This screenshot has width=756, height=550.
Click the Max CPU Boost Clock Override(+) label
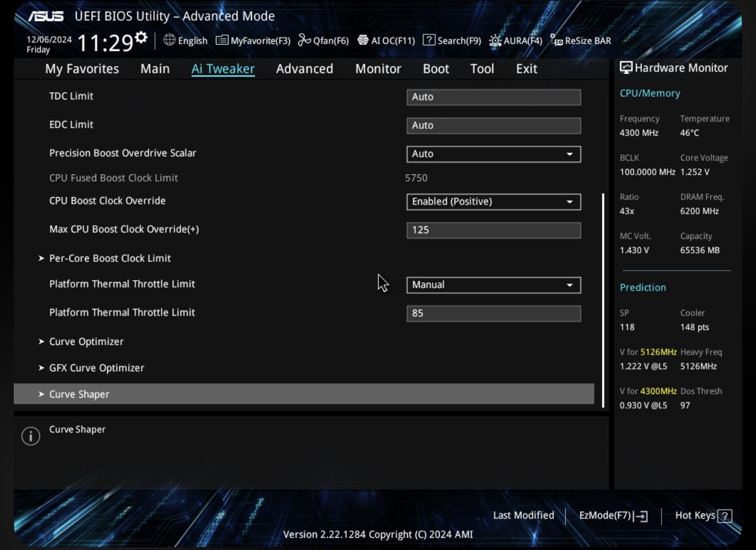124,229
